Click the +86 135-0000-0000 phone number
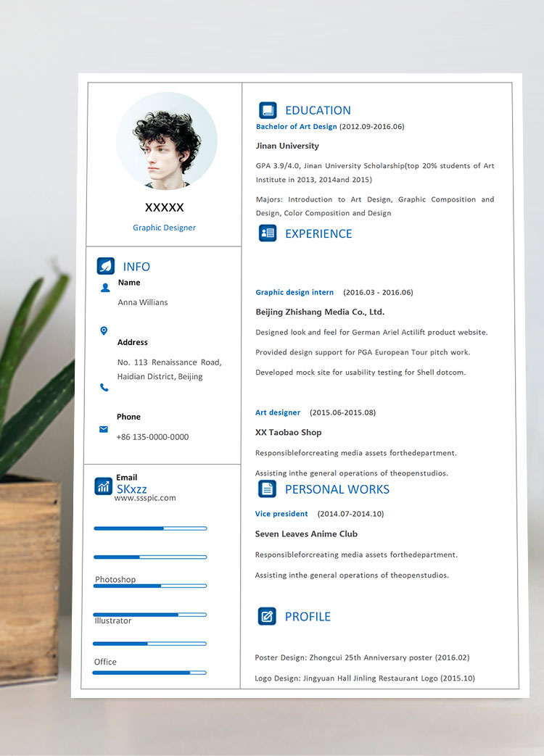The height and width of the screenshot is (756, 544). 152,437
